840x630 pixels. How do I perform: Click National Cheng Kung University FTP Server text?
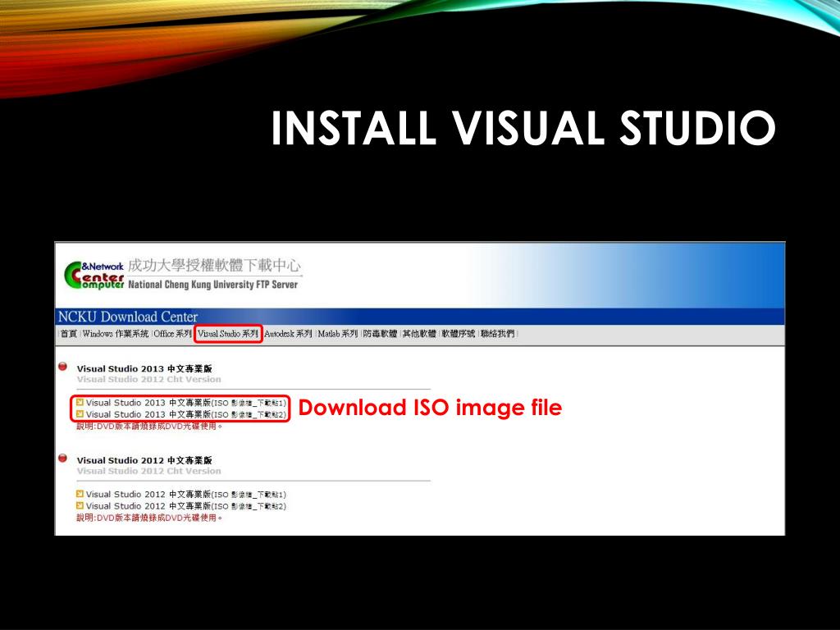pyautogui.click(x=212, y=285)
